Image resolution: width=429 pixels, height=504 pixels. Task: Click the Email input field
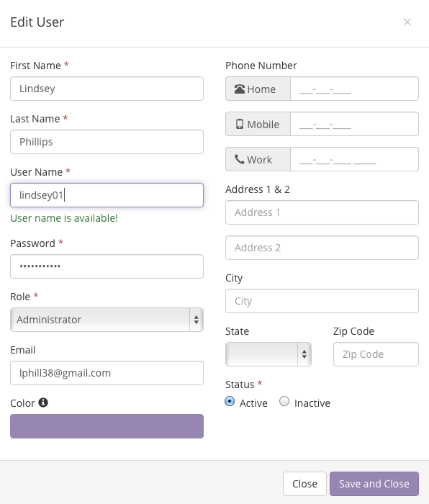tap(107, 373)
